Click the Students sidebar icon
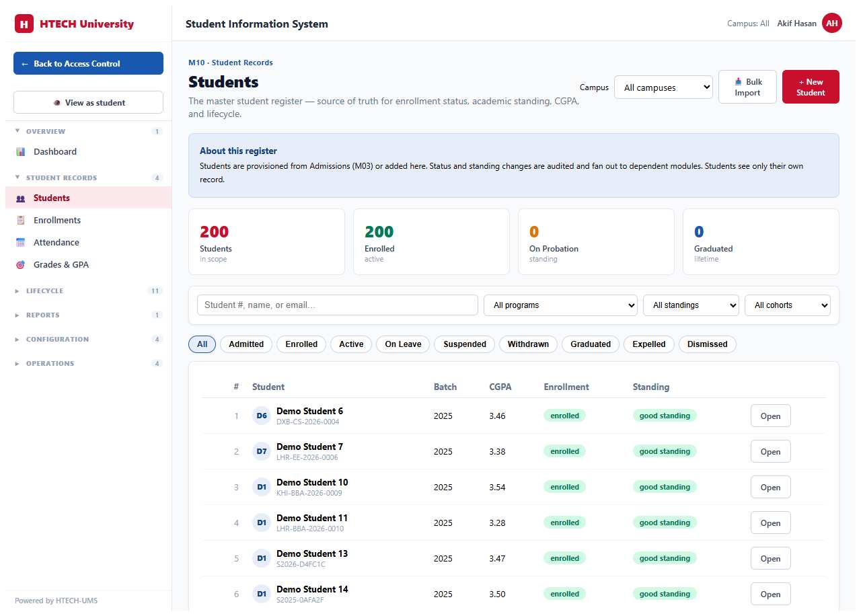 (20, 198)
